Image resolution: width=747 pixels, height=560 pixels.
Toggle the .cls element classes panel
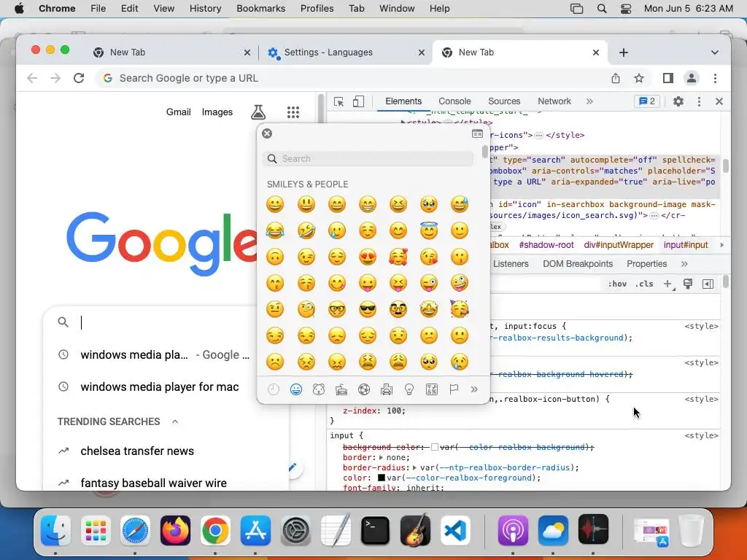tap(644, 284)
